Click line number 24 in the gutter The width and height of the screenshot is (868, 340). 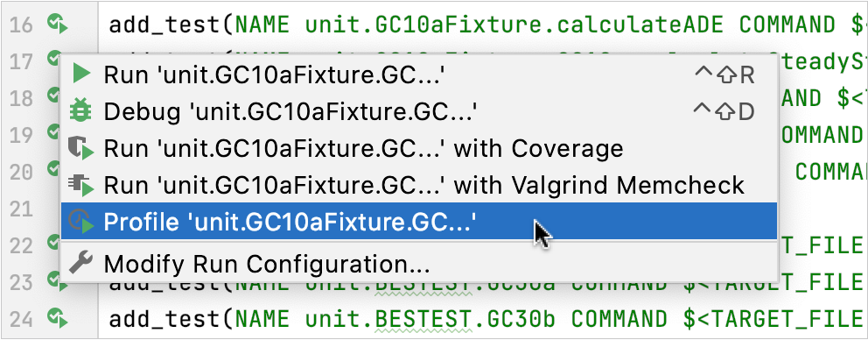pos(22,319)
